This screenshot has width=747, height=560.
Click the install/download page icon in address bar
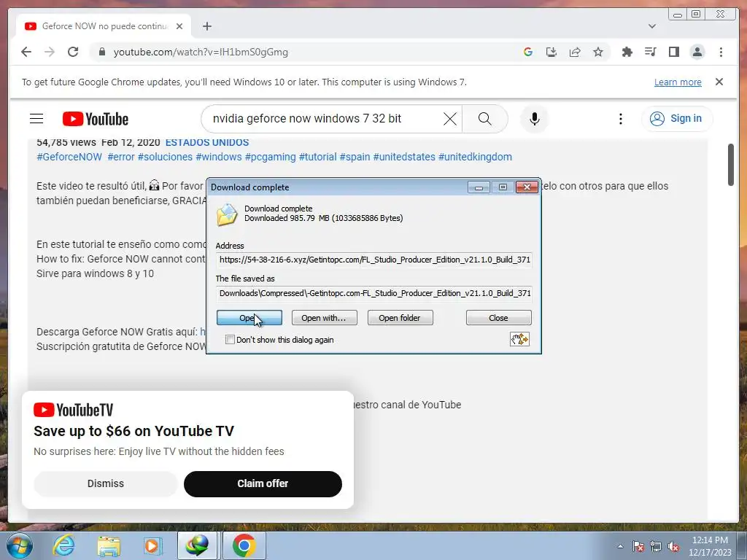coord(551,52)
